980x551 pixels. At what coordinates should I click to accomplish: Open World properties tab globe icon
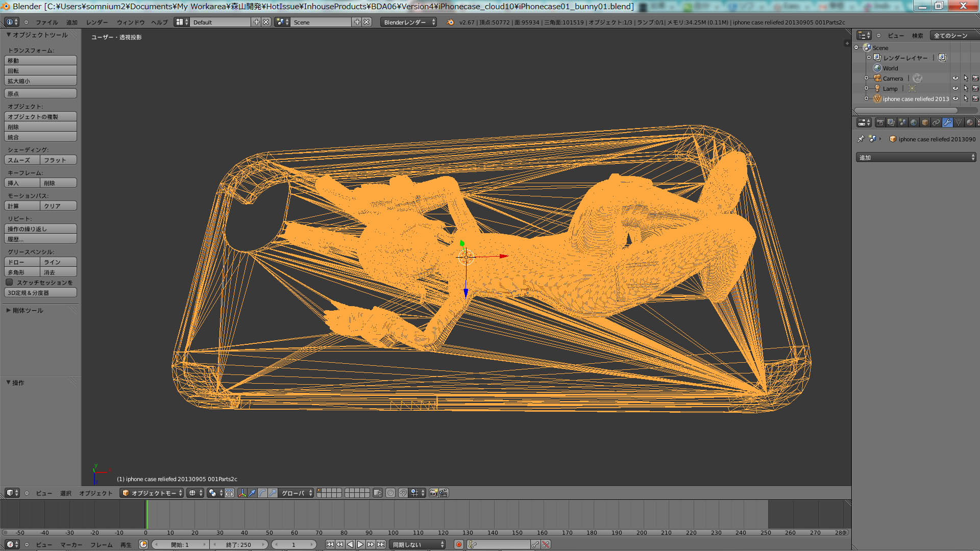(914, 122)
